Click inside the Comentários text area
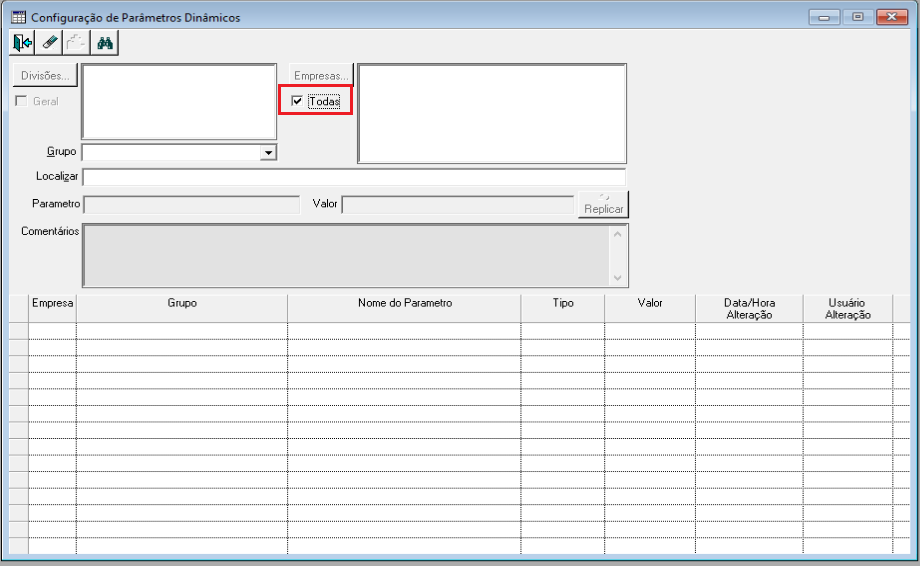 coord(346,255)
